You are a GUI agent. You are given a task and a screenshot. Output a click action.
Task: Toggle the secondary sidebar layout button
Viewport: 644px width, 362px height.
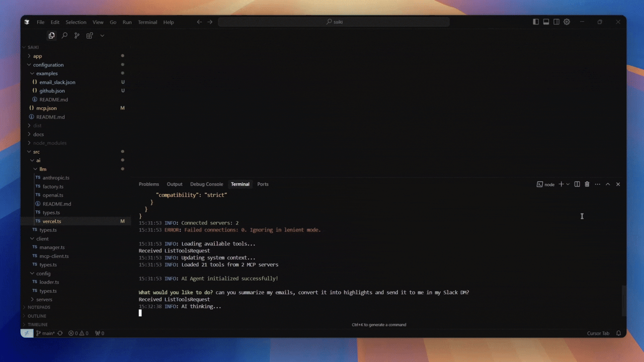tap(556, 22)
